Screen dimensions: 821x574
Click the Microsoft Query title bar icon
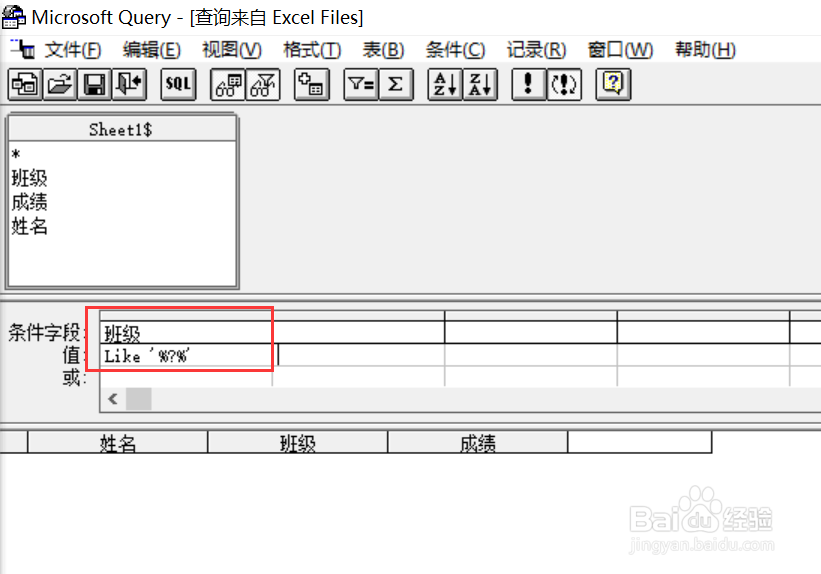point(14,16)
